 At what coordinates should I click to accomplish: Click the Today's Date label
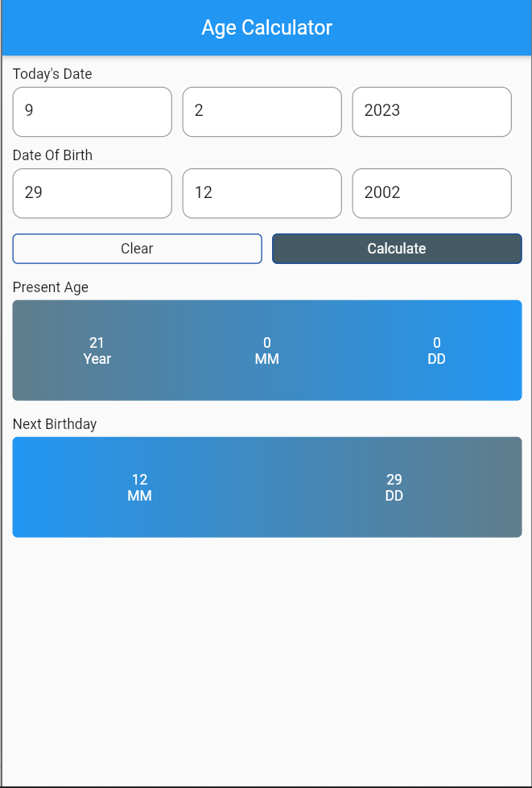click(x=50, y=74)
